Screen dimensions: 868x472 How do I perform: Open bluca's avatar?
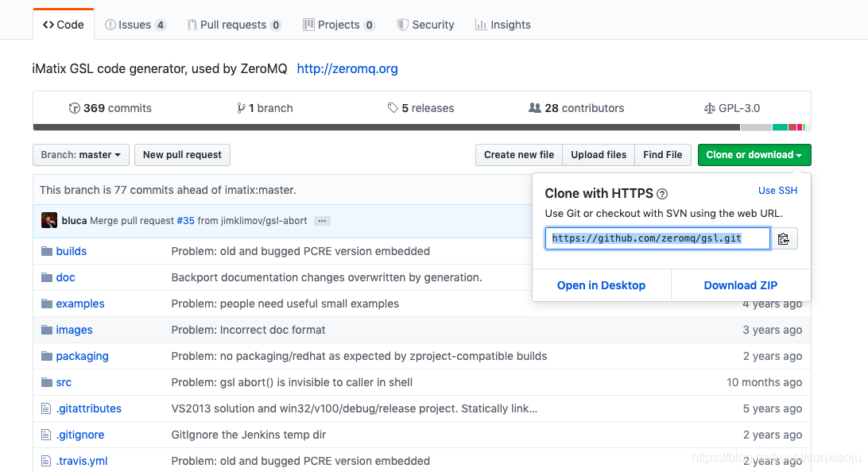[49, 220]
